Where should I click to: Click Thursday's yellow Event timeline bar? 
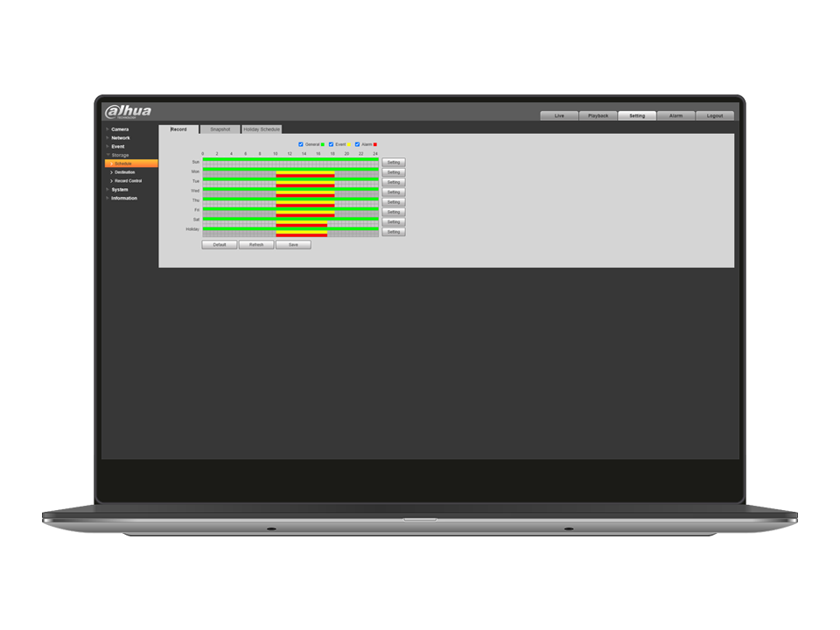pyautogui.click(x=305, y=202)
